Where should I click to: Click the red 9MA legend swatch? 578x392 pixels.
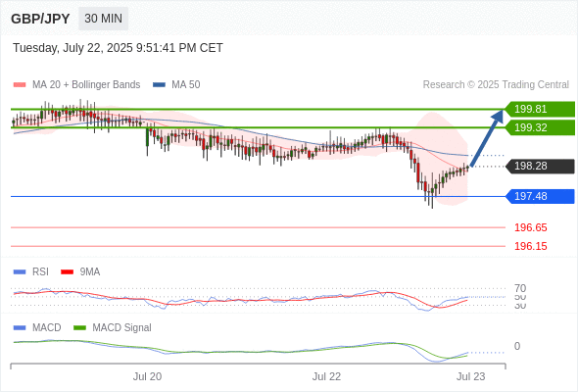67,272
